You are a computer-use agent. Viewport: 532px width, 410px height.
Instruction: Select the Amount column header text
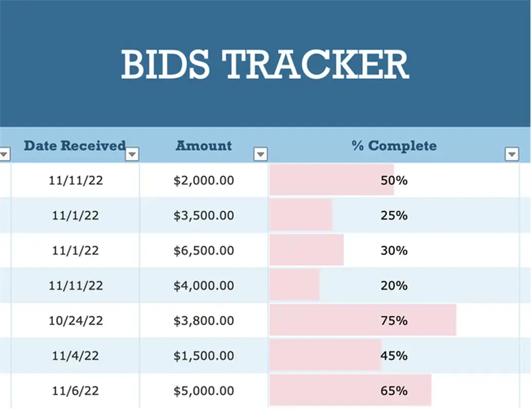click(x=203, y=146)
